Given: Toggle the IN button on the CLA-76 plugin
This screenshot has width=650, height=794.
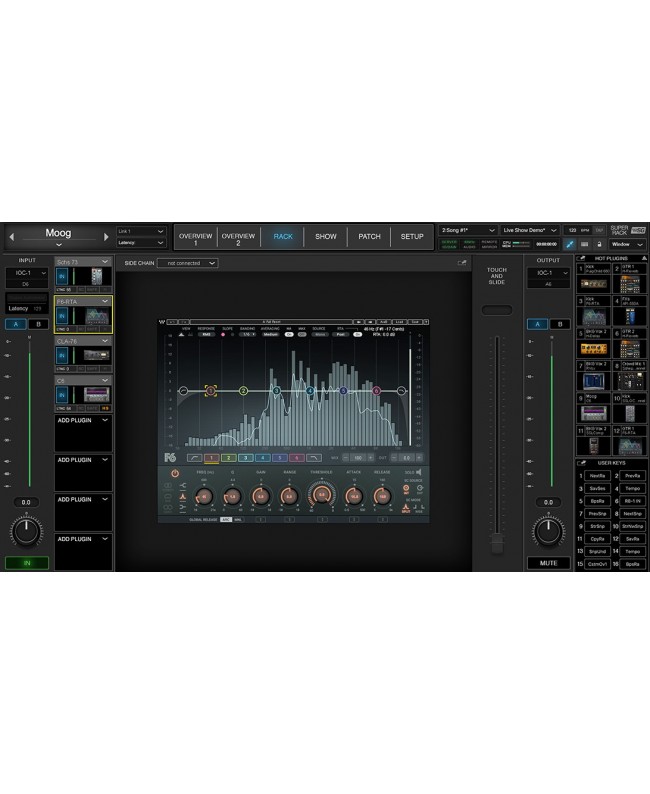Looking at the screenshot, I should coord(62,355).
